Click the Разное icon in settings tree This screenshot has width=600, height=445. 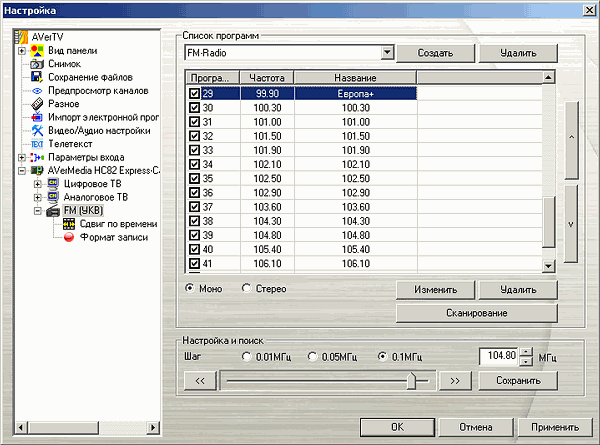[38, 104]
